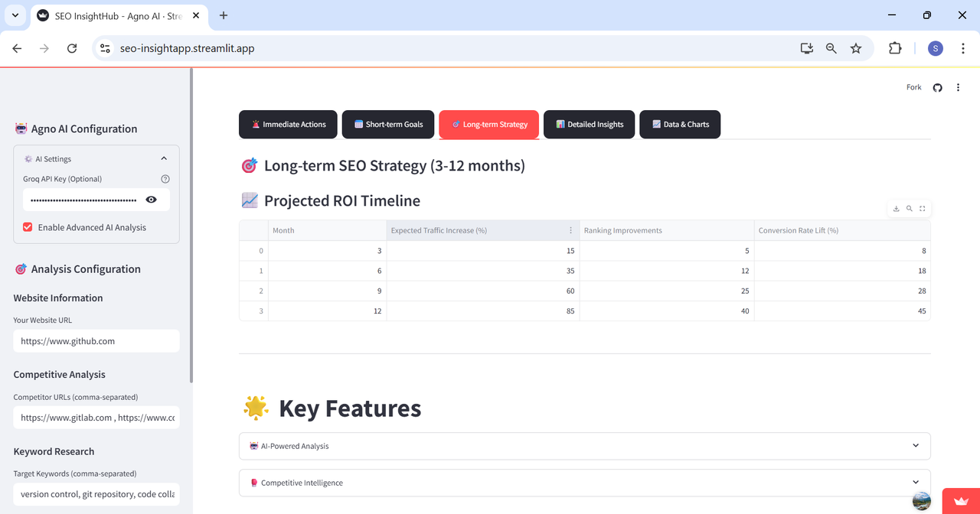Screen dimensions: 980x514
Task: Open Streamlit app three-dot menu
Action: pos(958,88)
